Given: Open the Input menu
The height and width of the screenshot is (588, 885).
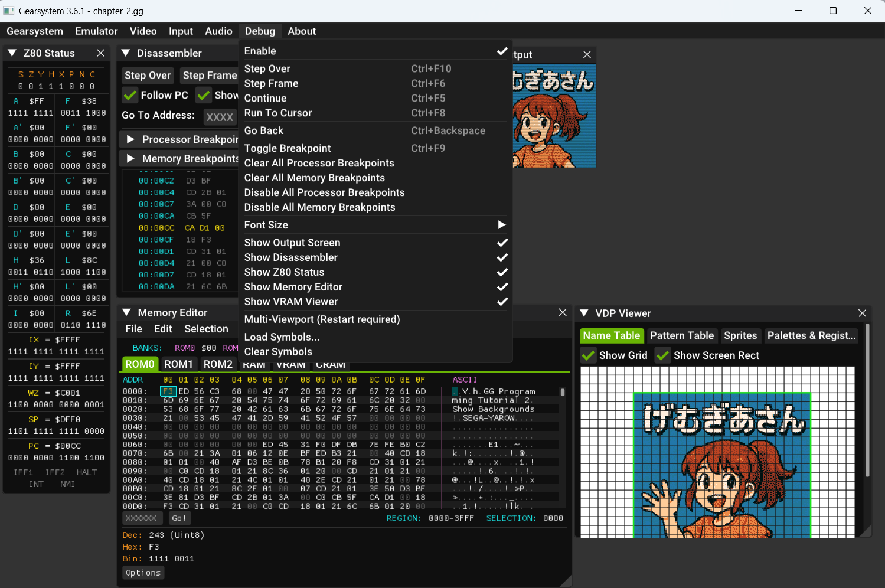Looking at the screenshot, I should click(181, 31).
